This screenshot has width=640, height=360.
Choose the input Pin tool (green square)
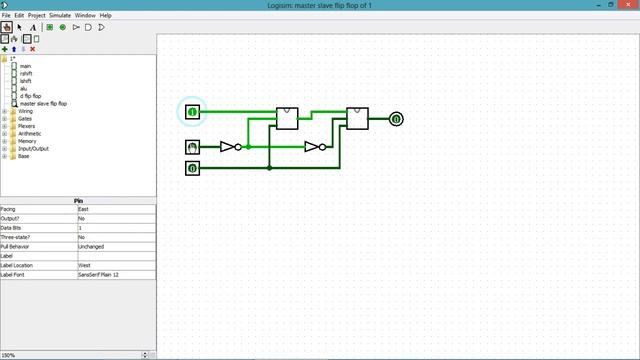click(49, 27)
